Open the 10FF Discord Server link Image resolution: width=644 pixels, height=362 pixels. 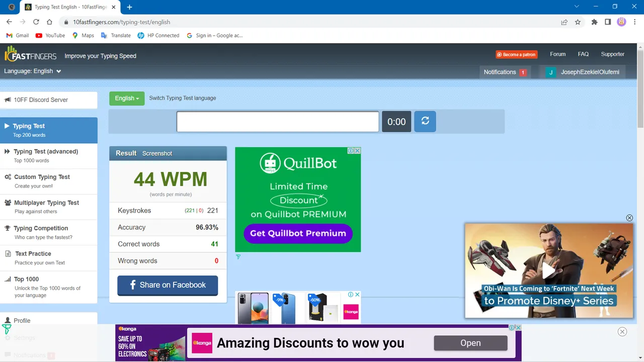pyautogui.click(x=49, y=100)
